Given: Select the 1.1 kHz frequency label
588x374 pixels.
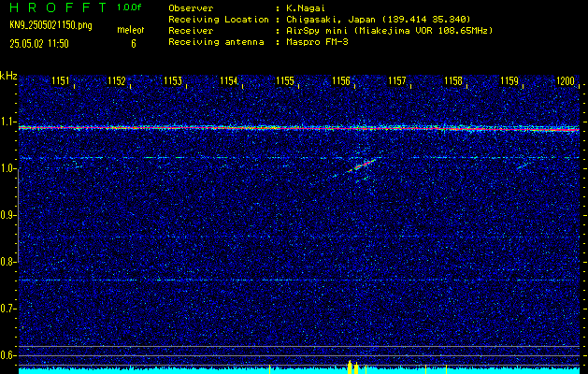Looking at the screenshot, I should 7,122.
